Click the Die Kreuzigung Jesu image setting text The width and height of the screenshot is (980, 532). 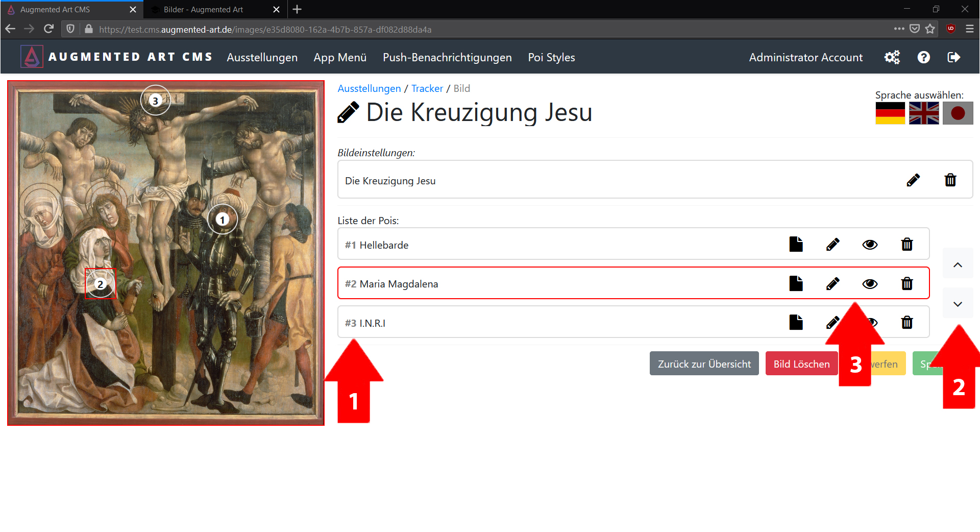coord(390,181)
